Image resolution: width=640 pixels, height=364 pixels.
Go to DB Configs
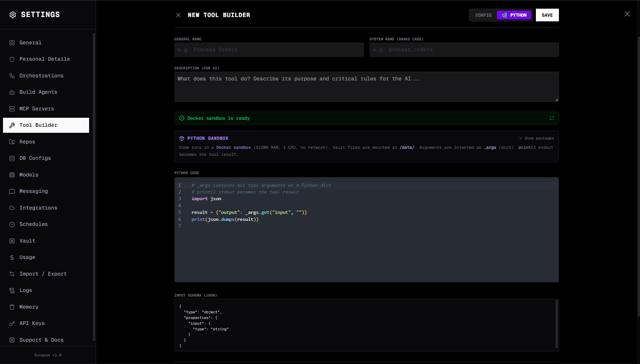click(x=46, y=158)
